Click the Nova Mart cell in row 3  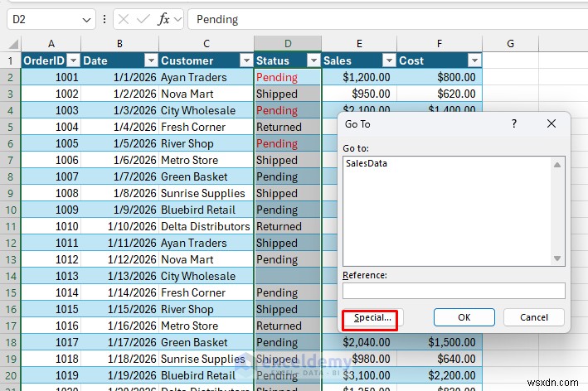[207, 94]
